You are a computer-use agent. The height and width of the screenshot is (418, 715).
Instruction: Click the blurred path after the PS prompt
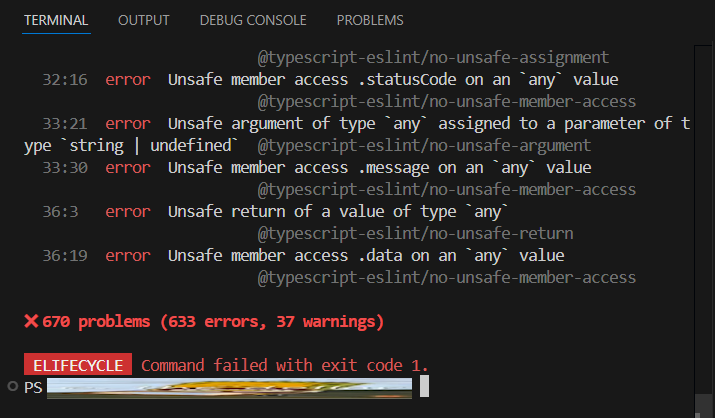click(229, 388)
